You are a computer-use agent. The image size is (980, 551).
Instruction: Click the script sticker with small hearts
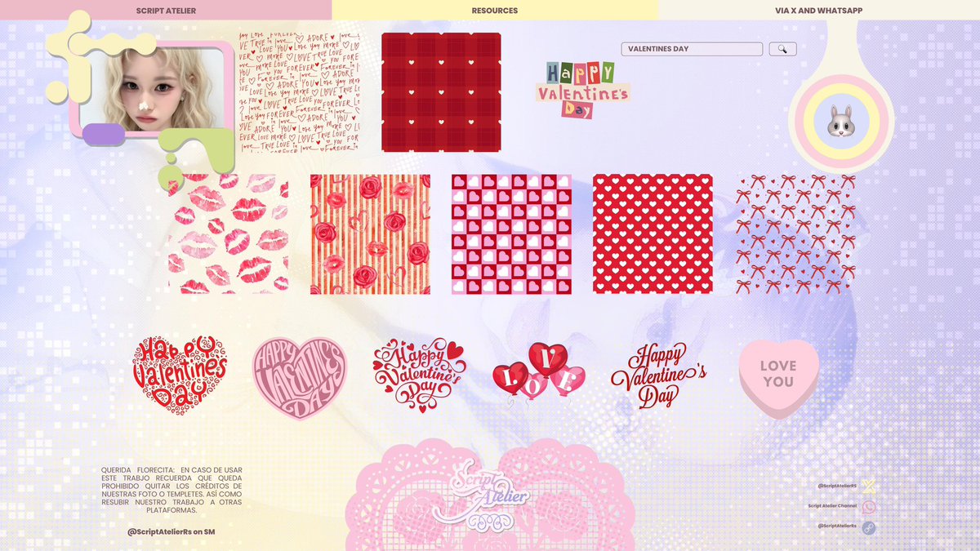419,375
